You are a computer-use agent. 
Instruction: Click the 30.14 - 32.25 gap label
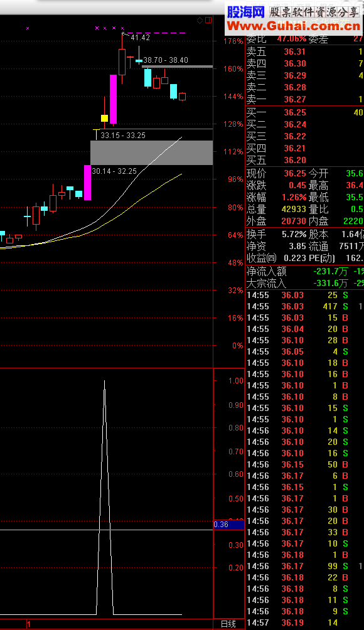pyautogui.click(x=114, y=171)
